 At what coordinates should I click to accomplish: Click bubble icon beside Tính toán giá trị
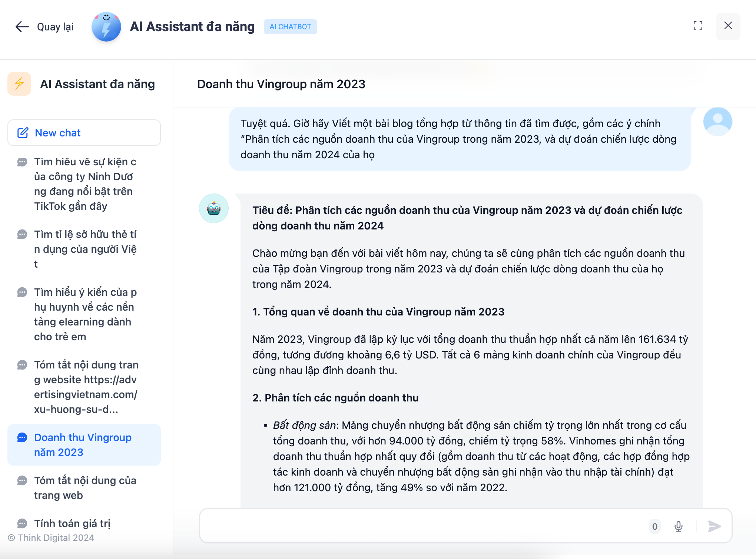pos(22,523)
